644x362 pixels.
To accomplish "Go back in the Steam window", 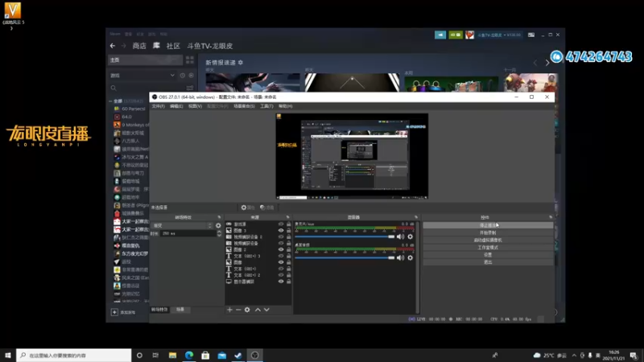I will pyautogui.click(x=113, y=46).
